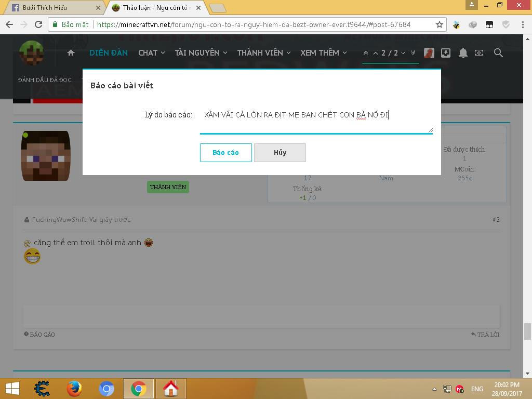The height and width of the screenshot is (399, 532).
Task: Open the inbox download-tray icon
Action: [445, 53]
